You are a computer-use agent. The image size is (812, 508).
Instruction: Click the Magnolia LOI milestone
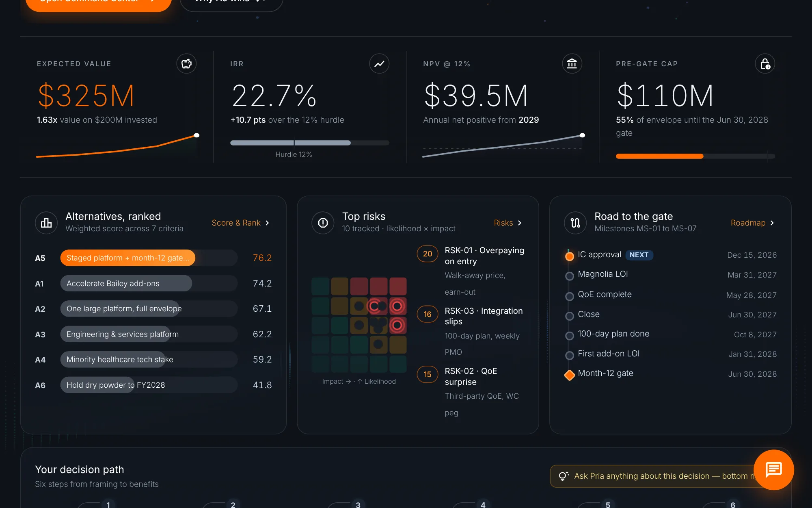(603, 274)
